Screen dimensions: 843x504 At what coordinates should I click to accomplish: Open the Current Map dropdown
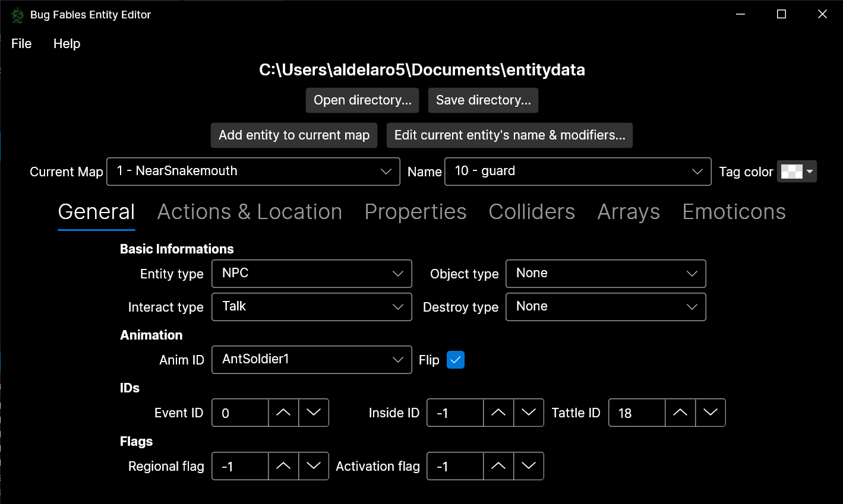(x=253, y=172)
